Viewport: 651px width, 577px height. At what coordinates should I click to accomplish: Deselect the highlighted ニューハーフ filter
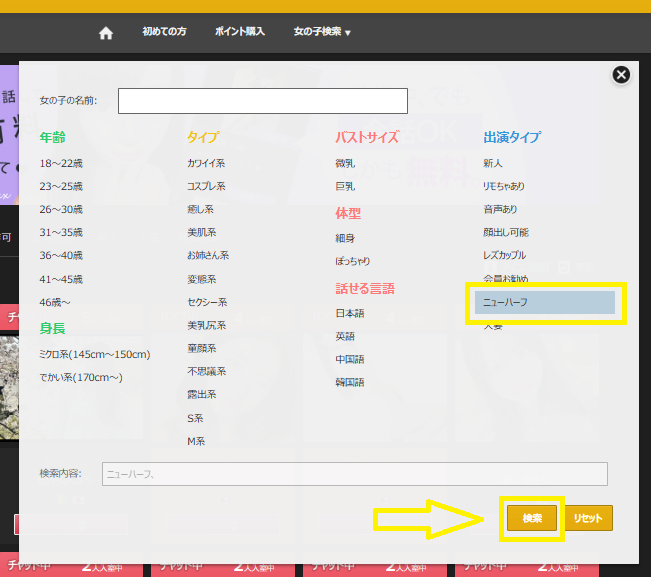545,302
